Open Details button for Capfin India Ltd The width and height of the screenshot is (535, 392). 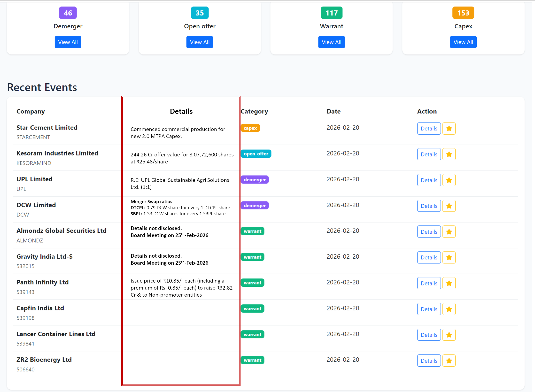pyautogui.click(x=429, y=309)
